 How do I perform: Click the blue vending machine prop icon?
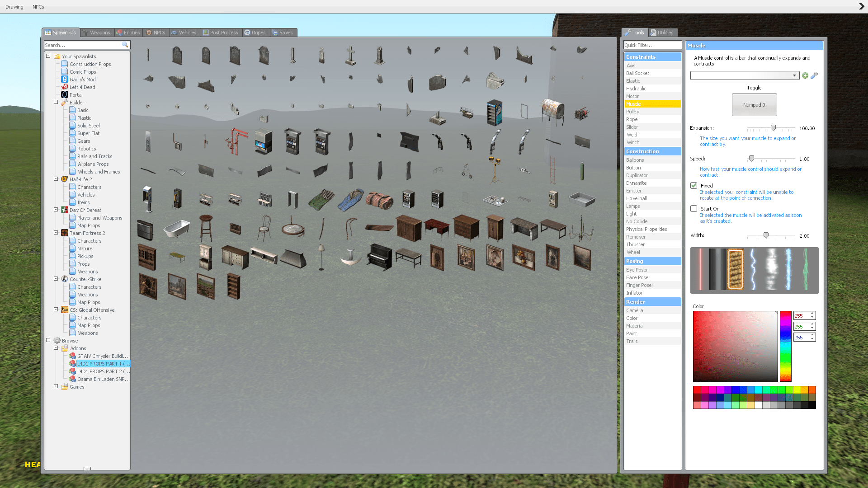point(495,112)
